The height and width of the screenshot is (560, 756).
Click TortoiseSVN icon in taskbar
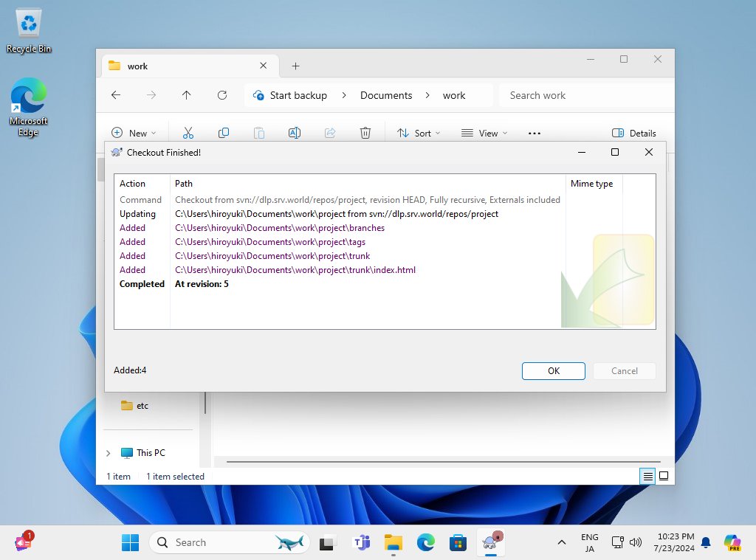point(491,542)
